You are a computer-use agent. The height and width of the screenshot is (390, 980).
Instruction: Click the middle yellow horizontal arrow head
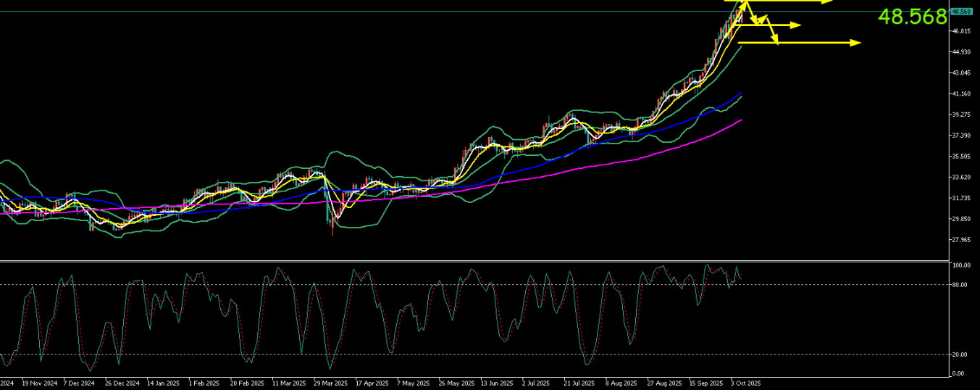[x=796, y=25]
